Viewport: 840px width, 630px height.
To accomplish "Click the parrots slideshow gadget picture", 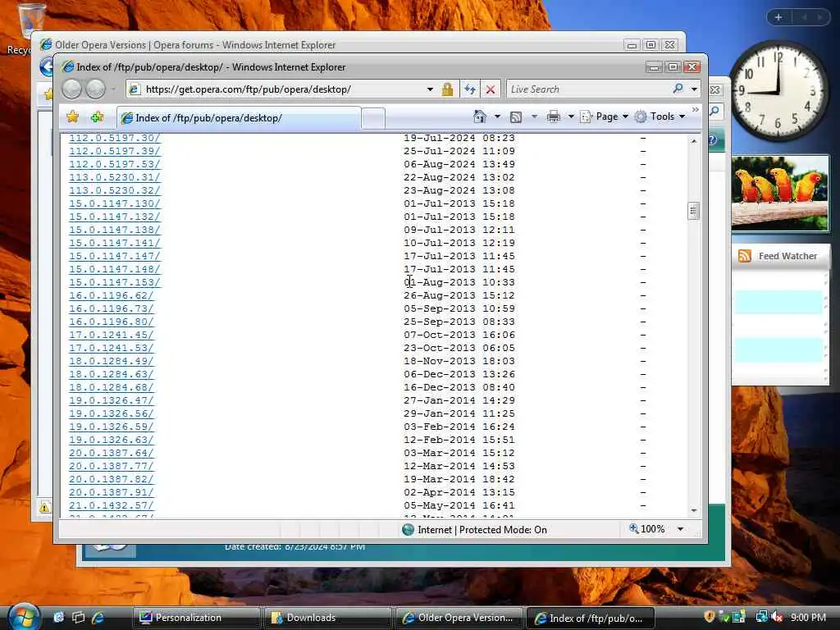I will (x=780, y=194).
